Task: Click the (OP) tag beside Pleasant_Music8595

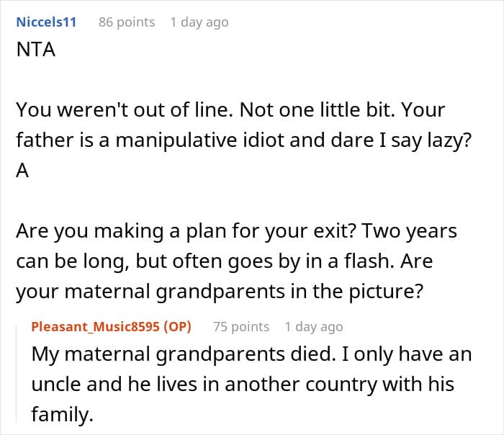Action: (177, 327)
